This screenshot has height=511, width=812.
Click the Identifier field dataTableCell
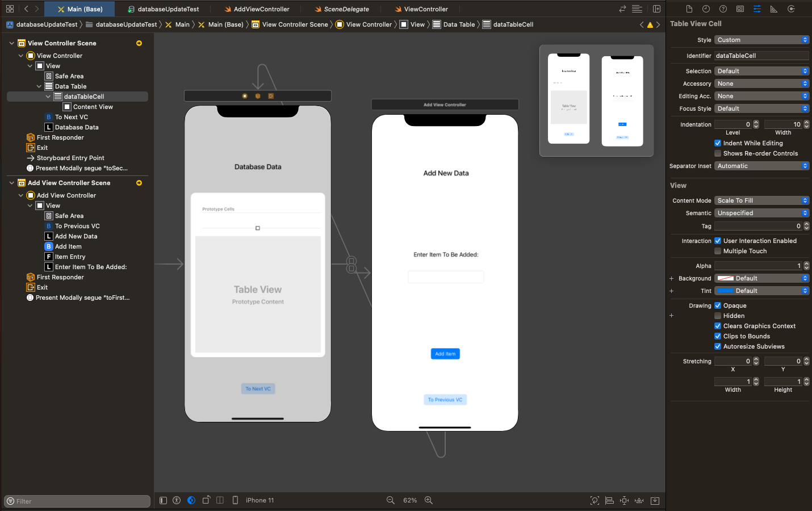pyautogui.click(x=761, y=56)
